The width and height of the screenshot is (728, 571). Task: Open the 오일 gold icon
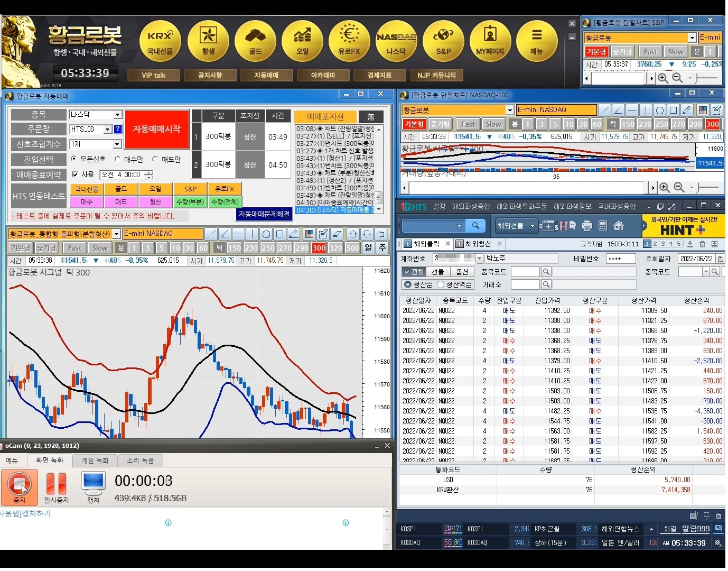click(302, 41)
